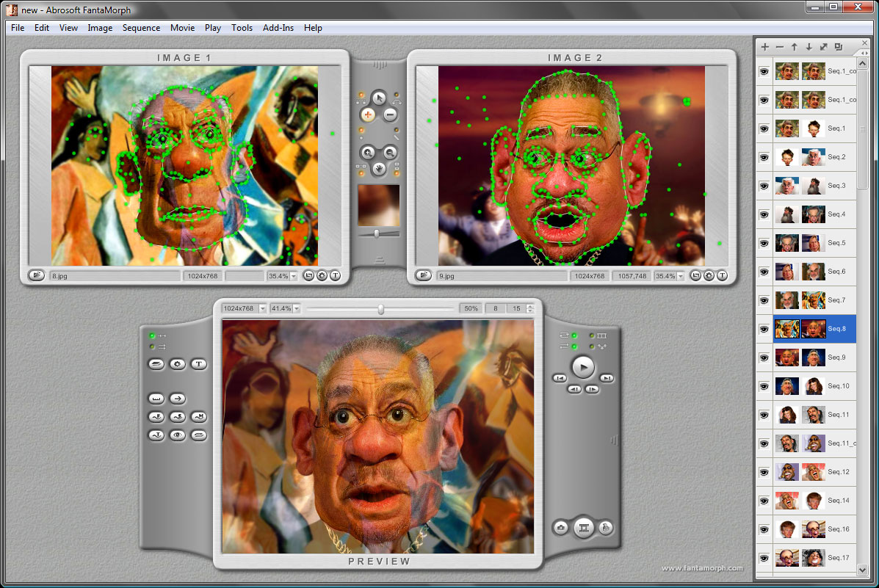The width and height of the screenshot is (879, 588).
Task: Click the rotate icon in Image 2 panel
Action: [x=695, y=275]
